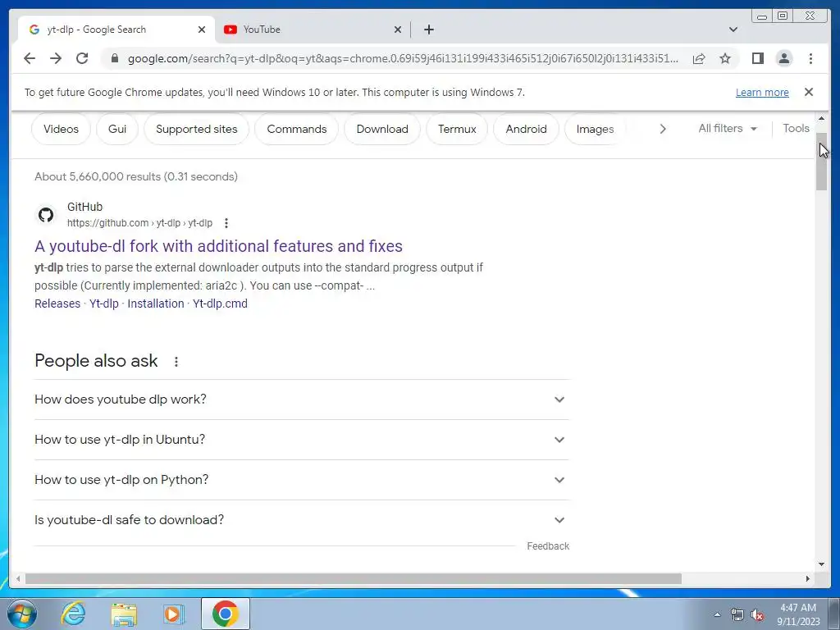The image size is (840, 630).
Task: Filter results by Videos
Action: pos(61,129)
